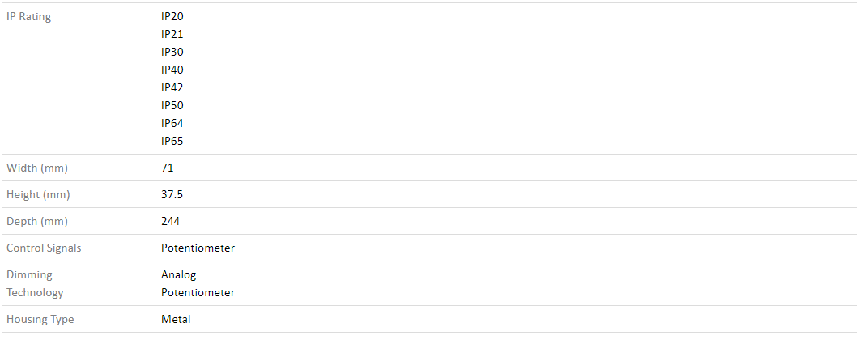Select the height value 37.5
Viewport: 868px width, 344px height.
point(172,195)
